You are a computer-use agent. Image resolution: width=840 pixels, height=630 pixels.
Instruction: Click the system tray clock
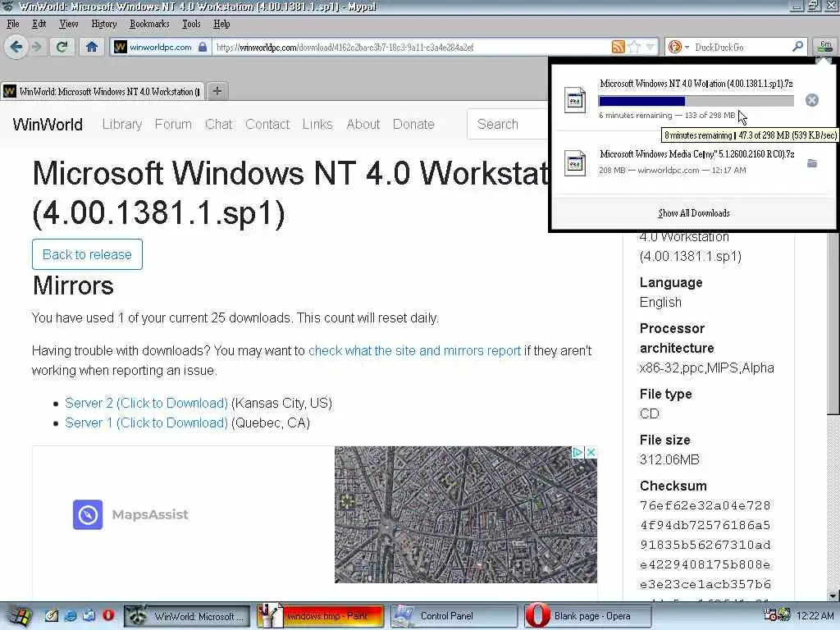point(815,616)
